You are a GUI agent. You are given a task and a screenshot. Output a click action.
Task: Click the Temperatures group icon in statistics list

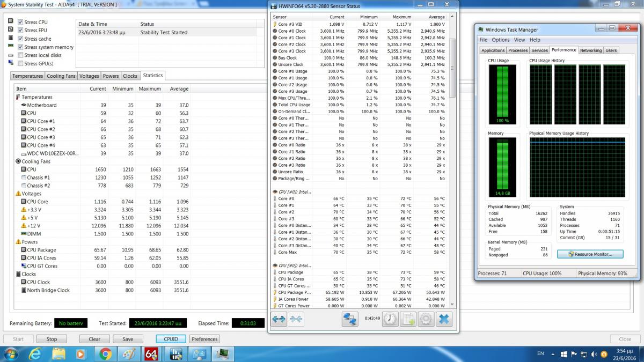[x=18, y=97]
